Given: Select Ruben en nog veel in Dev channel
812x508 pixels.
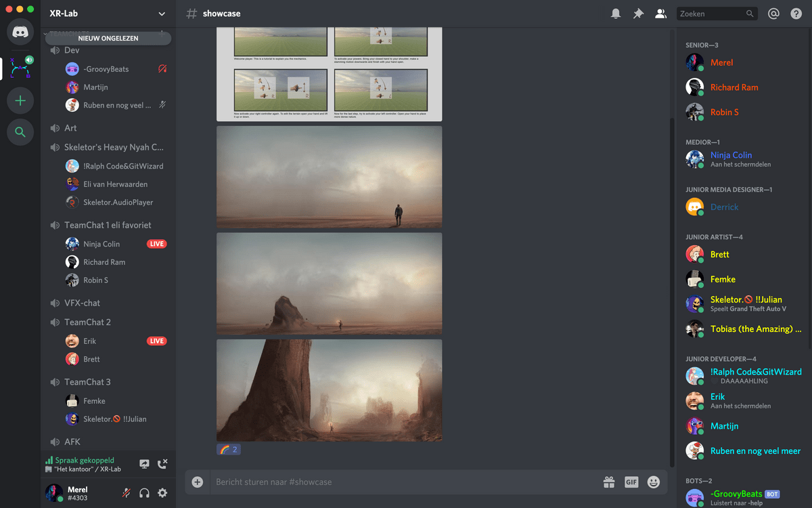Looking at the screenshot, I should pyautogui.click(x=116, y=105).
